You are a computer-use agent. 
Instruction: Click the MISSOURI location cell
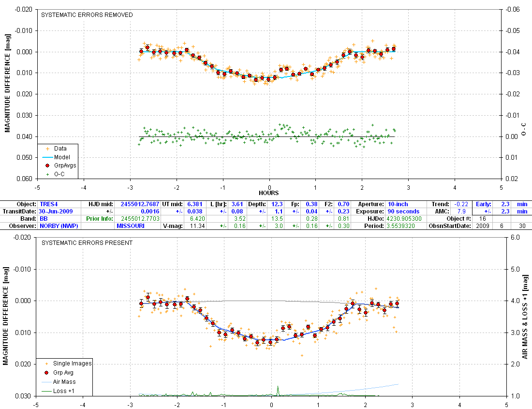(131, 226)
